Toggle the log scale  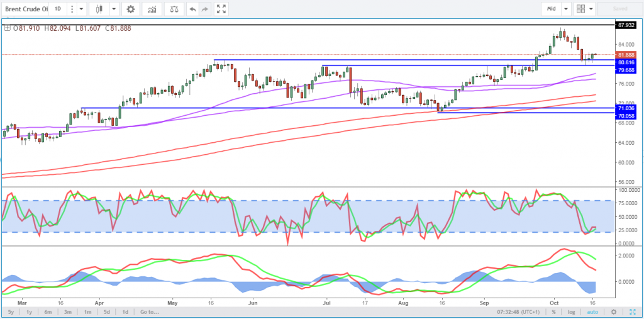571,312
